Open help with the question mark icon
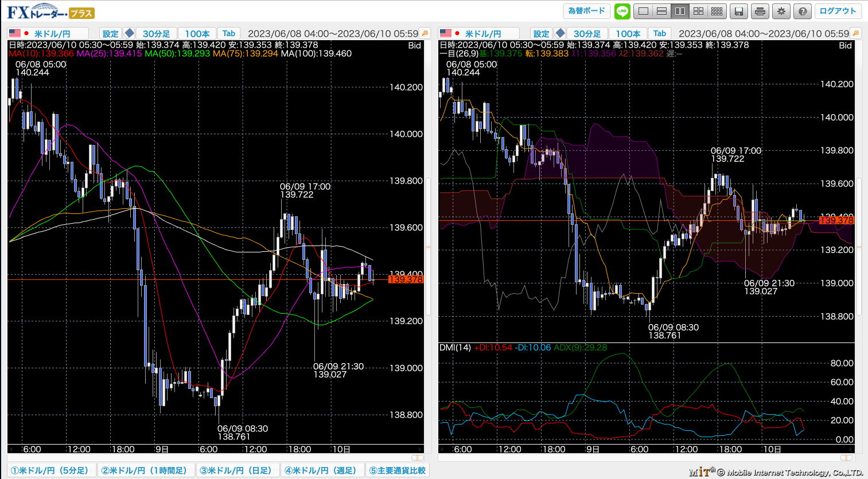Image resolution: width=868 pixels, height=479 pixels. pos(803,11)
